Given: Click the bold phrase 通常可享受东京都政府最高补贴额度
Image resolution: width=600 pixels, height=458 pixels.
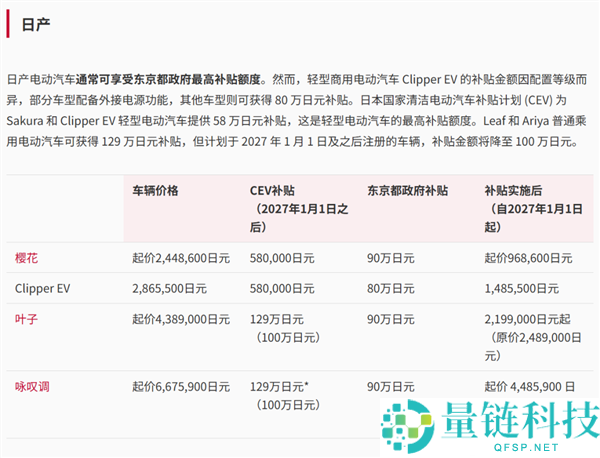Looking at the screenshot, I should pyautogui.click(x=168, y=79).
